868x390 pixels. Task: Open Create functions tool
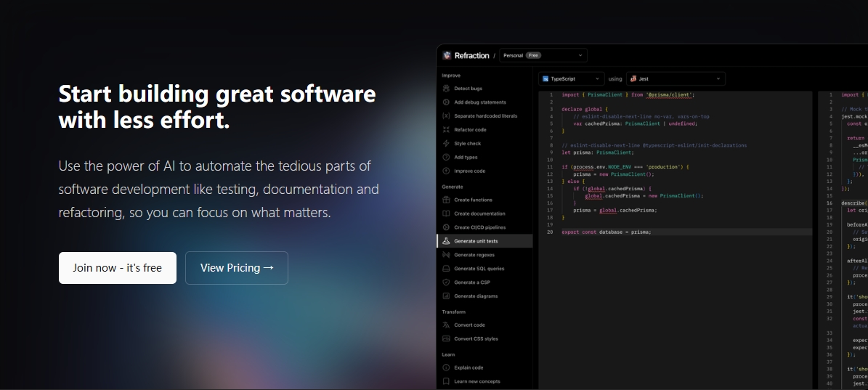[x=485, y=200]
